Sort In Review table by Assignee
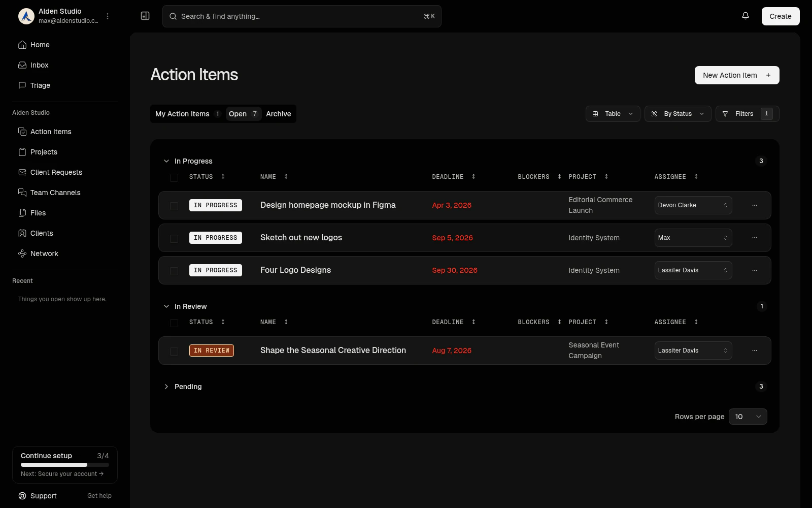 (x=676, y=322)
